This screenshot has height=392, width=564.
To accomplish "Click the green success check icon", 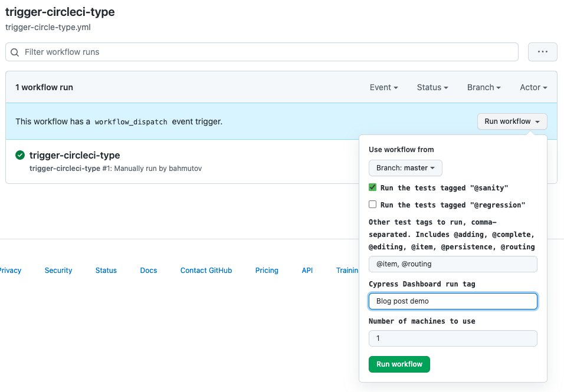I will click(19, 155).
